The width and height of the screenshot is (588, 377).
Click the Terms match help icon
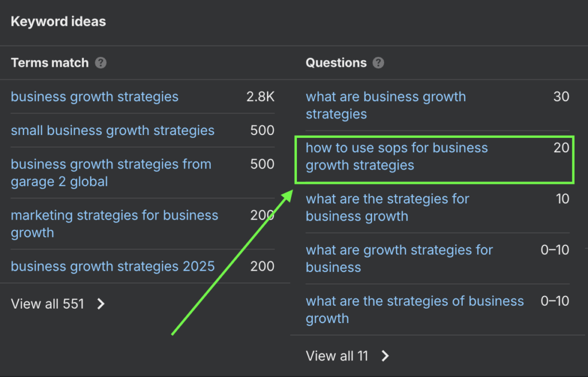101,63
